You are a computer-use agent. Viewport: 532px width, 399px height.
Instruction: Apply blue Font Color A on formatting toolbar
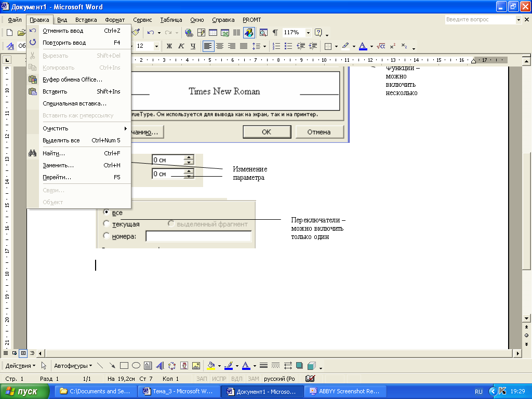click(x=363, y=46)
